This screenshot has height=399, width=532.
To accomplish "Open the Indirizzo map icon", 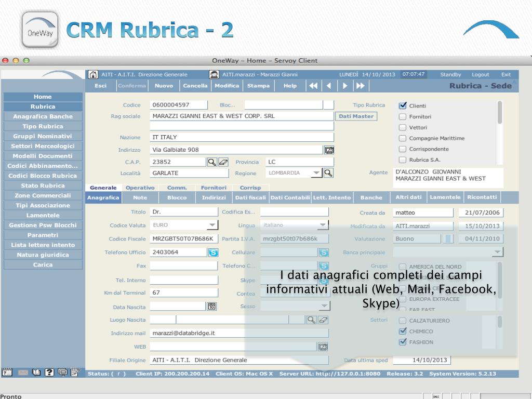I will pyautogui.click(x=329, y=150).
